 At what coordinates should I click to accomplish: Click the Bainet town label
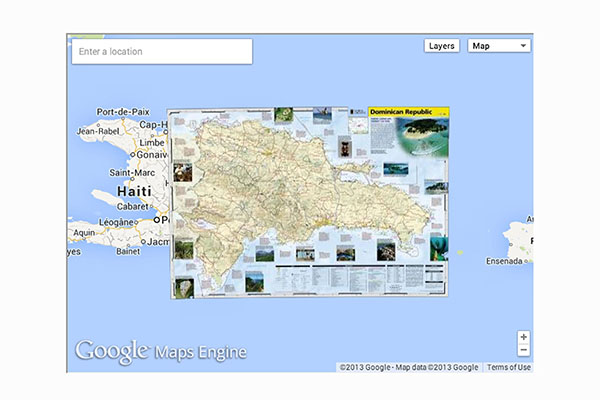point(128,251)
